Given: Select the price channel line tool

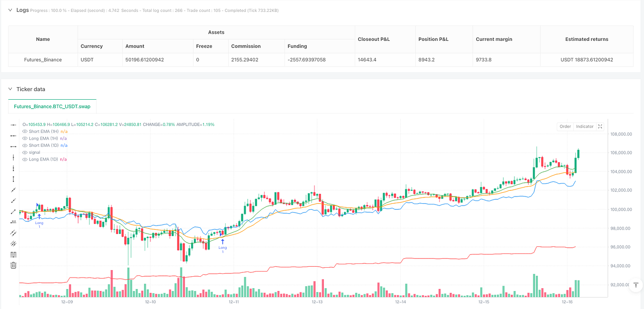Looking at the screenshot, I should coord(13,243).
